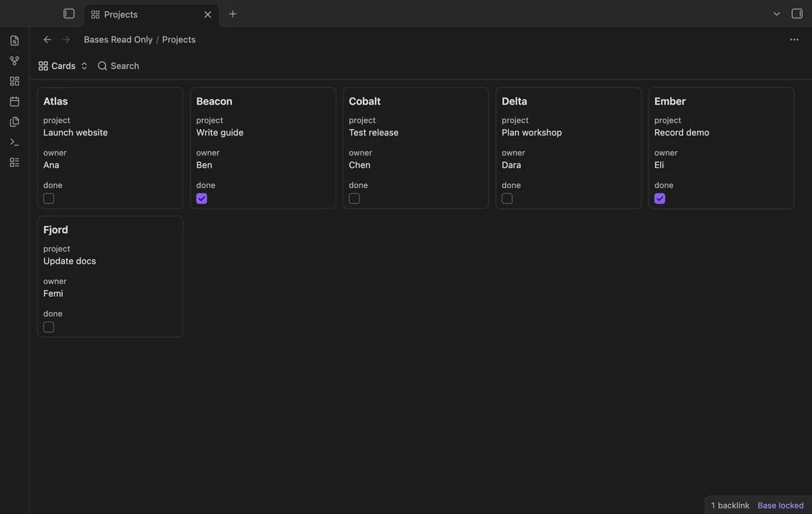812x514 pixels.
Task: Toggle the left sidebar icon
Action: pos(68,14)
